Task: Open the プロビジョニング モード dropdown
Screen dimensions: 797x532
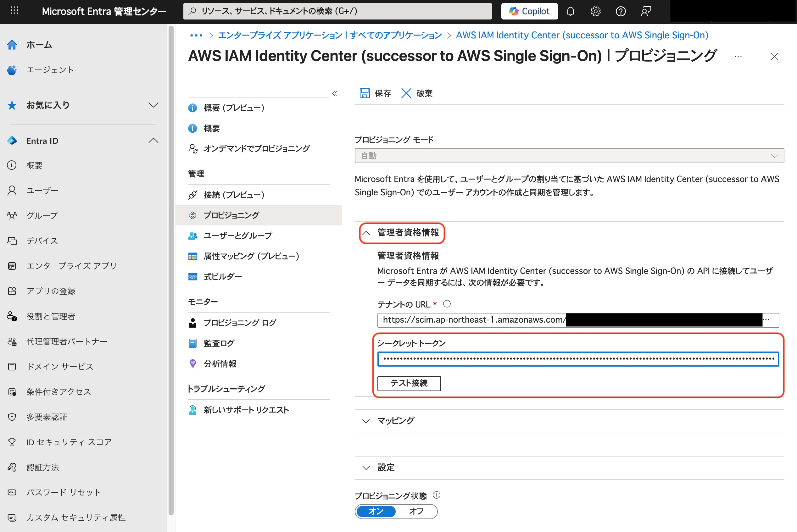Action: pyautogui.click(x=569, y=156)
